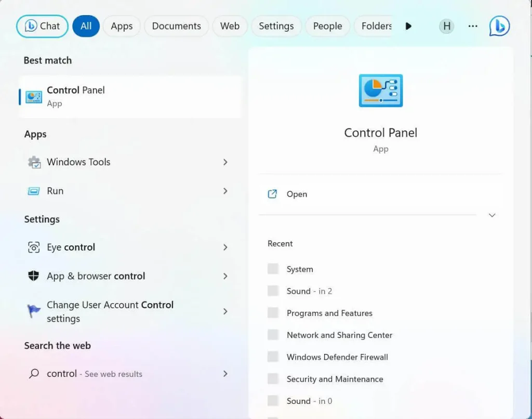Expand App & browser control chevron
The width and height of the screenshot is (532, 419).
click(x=225, y=276)
